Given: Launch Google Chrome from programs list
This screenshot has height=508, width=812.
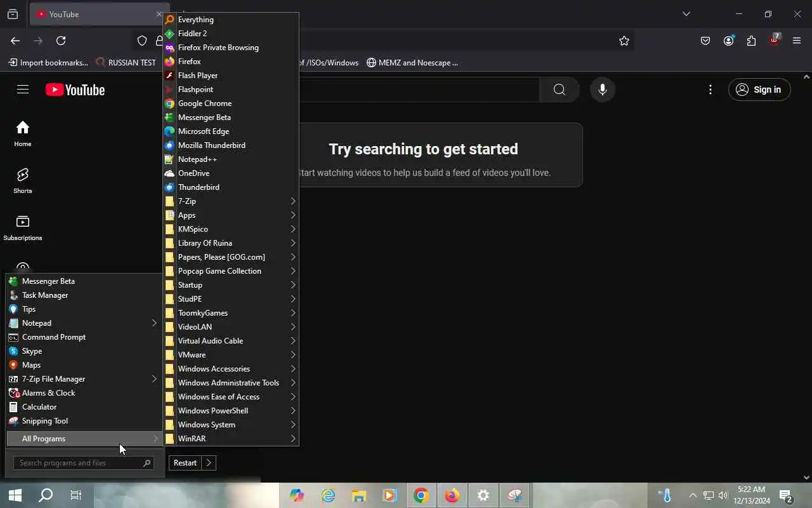Looking at the screenshot, I should pos(231,104).
